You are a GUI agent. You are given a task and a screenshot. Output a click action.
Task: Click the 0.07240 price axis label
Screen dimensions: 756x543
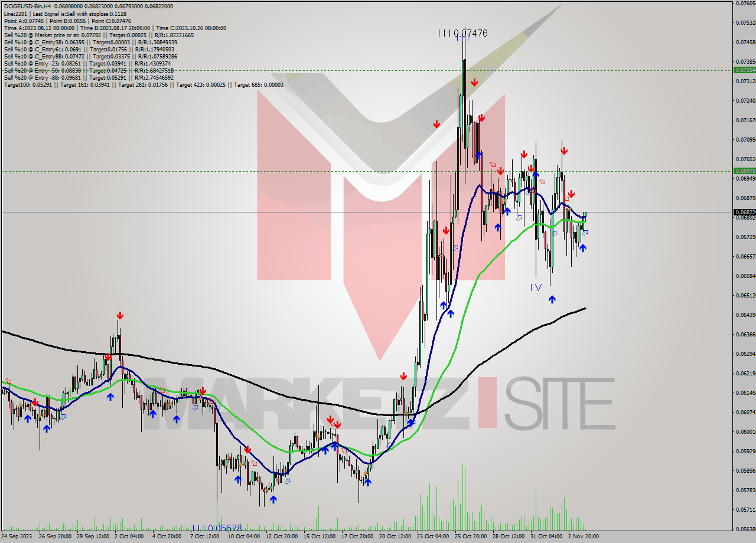[x=745, y=100]
